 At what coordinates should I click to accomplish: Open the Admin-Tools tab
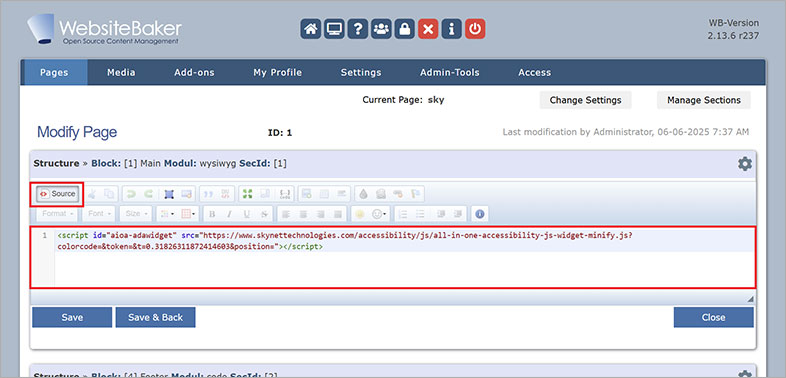(x=450, y=72)
